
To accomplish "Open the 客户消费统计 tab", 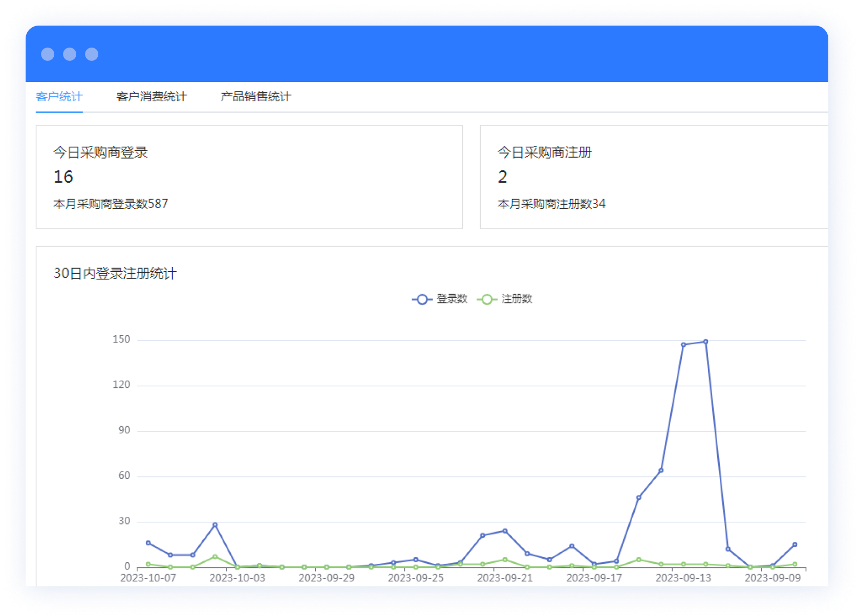I will [152, 97].
